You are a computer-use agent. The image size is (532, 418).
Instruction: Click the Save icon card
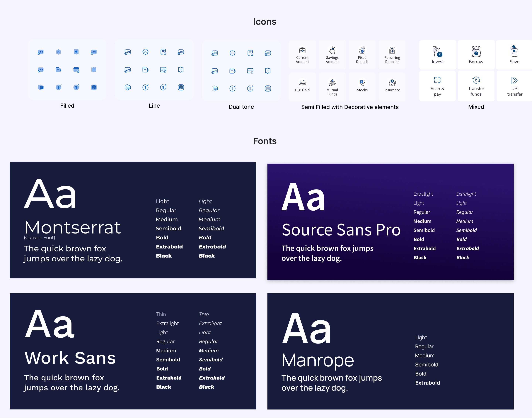[514, 55]
